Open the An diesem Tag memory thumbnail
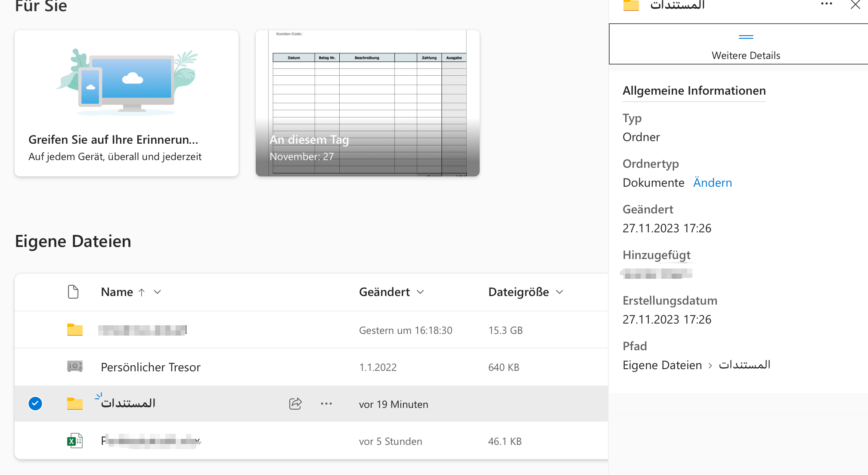868x475 pixels. click(367, 103)
